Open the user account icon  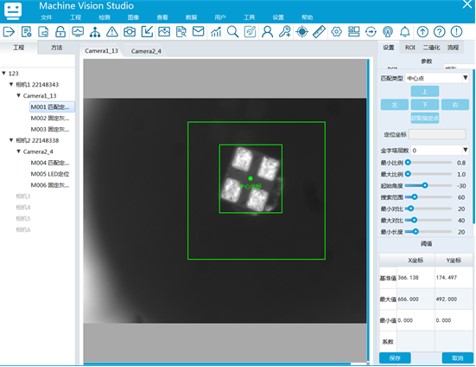point(267,32)
